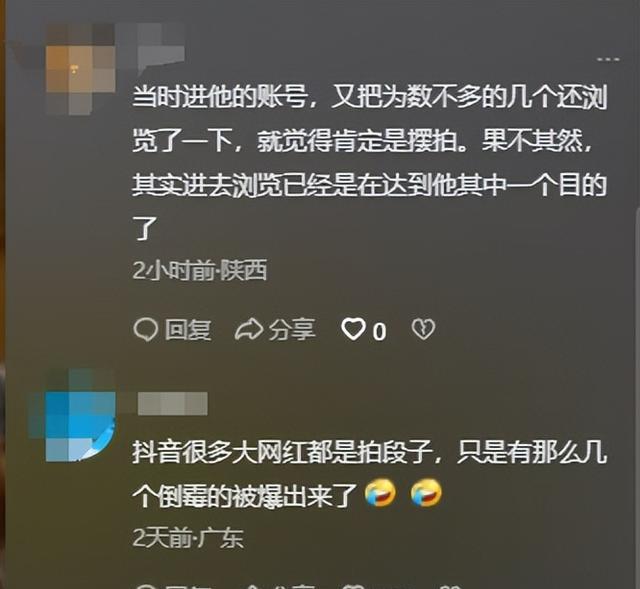
Task: Select the comment starting with 当时进他的账号
Action: (369, 163)
